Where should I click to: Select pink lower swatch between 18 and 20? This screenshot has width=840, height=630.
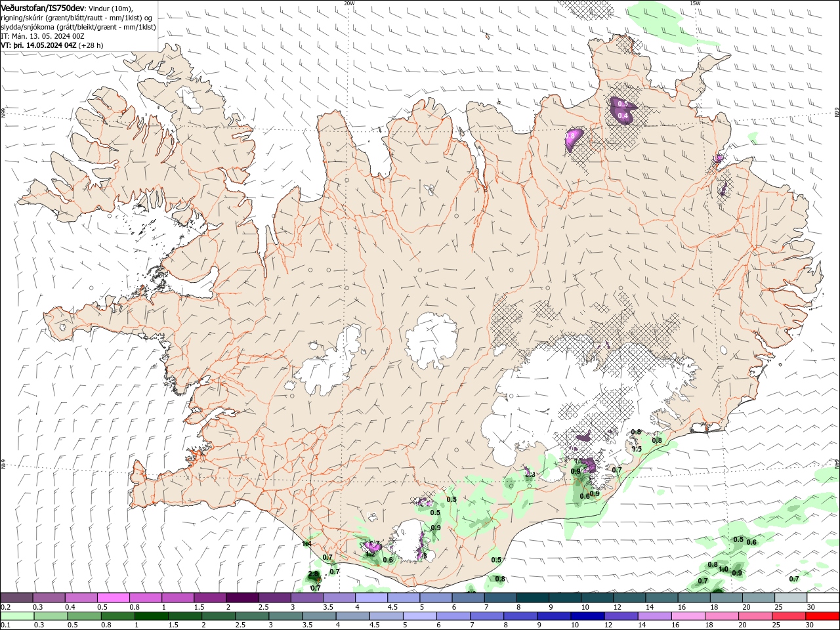coord(721,616)
